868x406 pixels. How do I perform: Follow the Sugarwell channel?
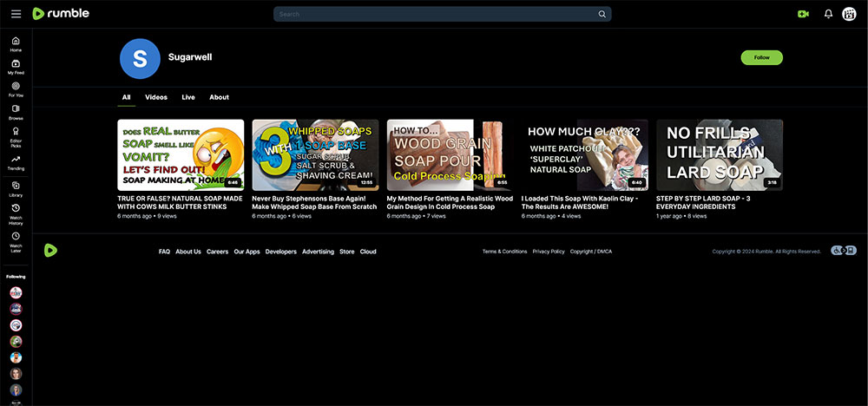pyautogui.click(x=762, y=57)
